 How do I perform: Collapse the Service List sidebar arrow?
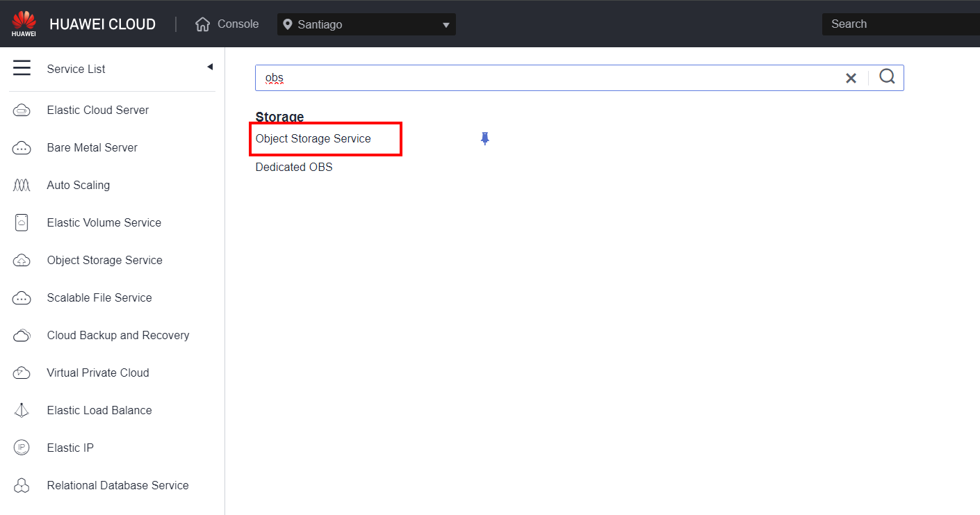coord(210,67)
